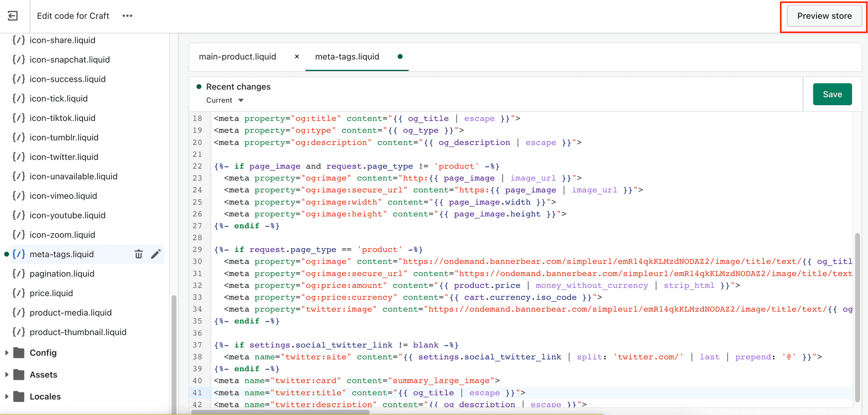Click the Preview store button
The width and height of the screenshot is (868, 415).
(x=823, y=16)
